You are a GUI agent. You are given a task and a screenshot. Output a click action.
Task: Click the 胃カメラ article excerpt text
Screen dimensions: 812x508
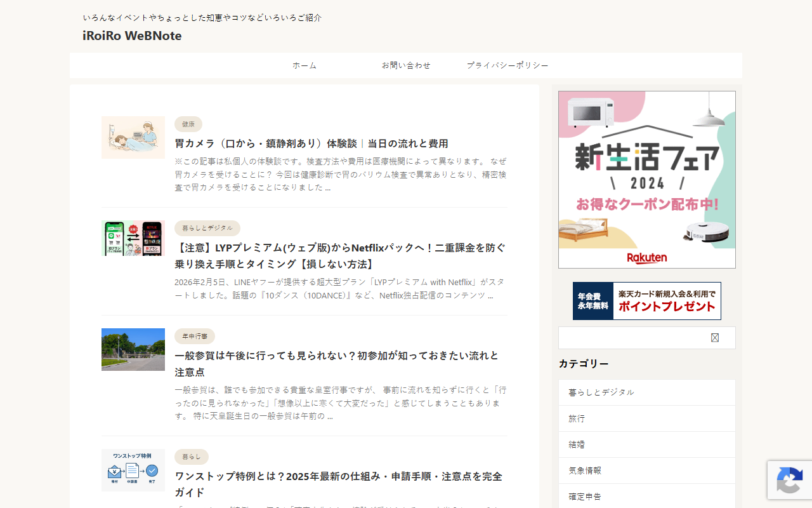pos(341,174)
